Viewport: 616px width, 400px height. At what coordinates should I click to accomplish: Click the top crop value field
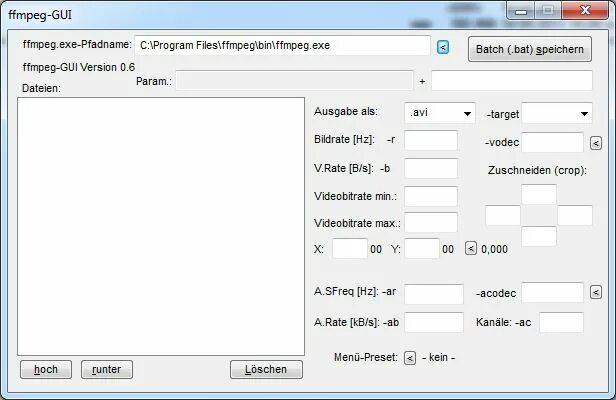click(x=539, y=194)
